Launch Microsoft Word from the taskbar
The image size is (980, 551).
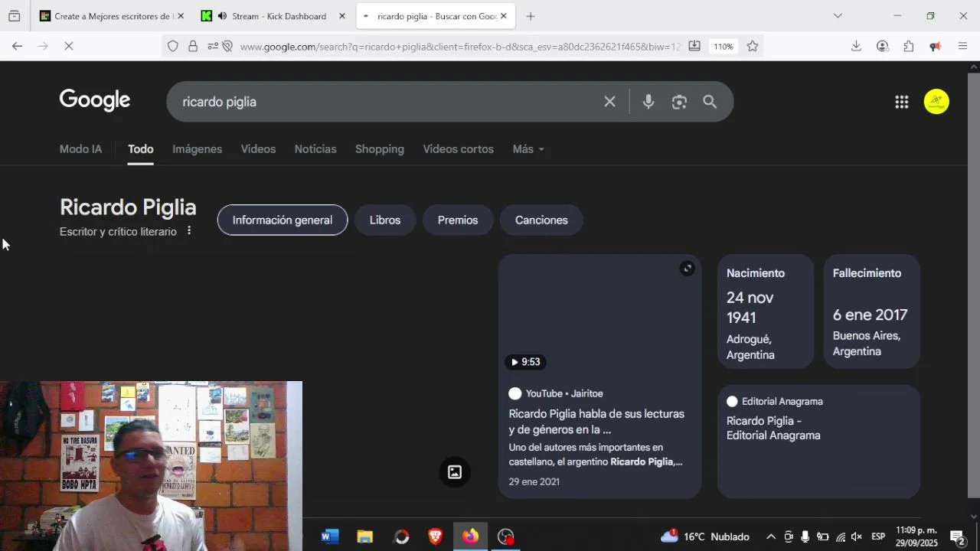[330, 536]
